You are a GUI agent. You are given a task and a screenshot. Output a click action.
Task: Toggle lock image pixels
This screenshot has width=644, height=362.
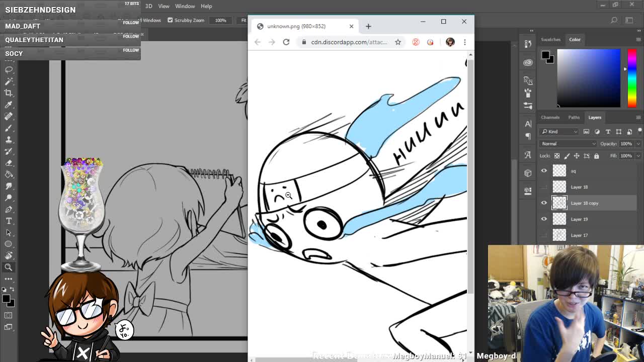(x=567, y=156)
